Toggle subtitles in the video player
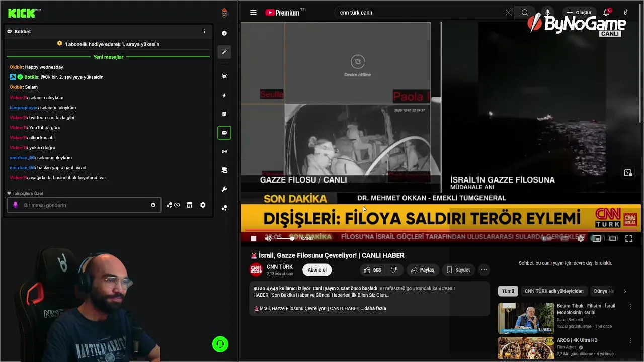Viewport: 644px width, 362px height. pyautogui.click(x=564, y=239)
